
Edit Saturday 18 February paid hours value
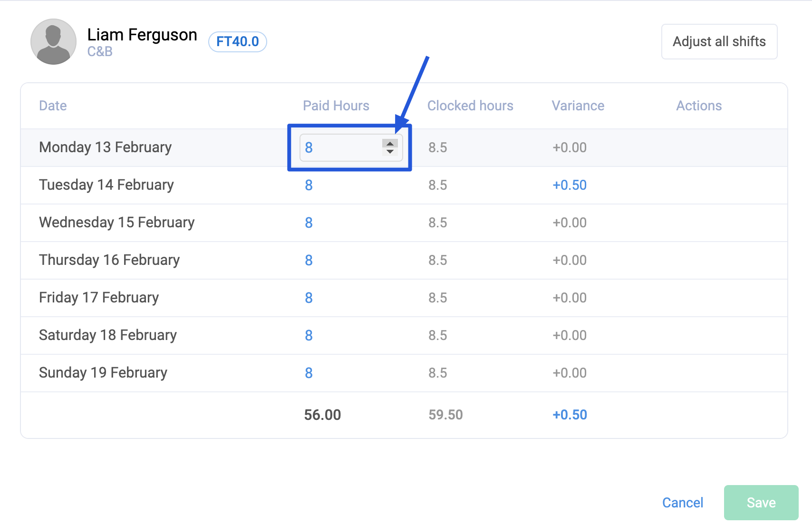point(309,335)
